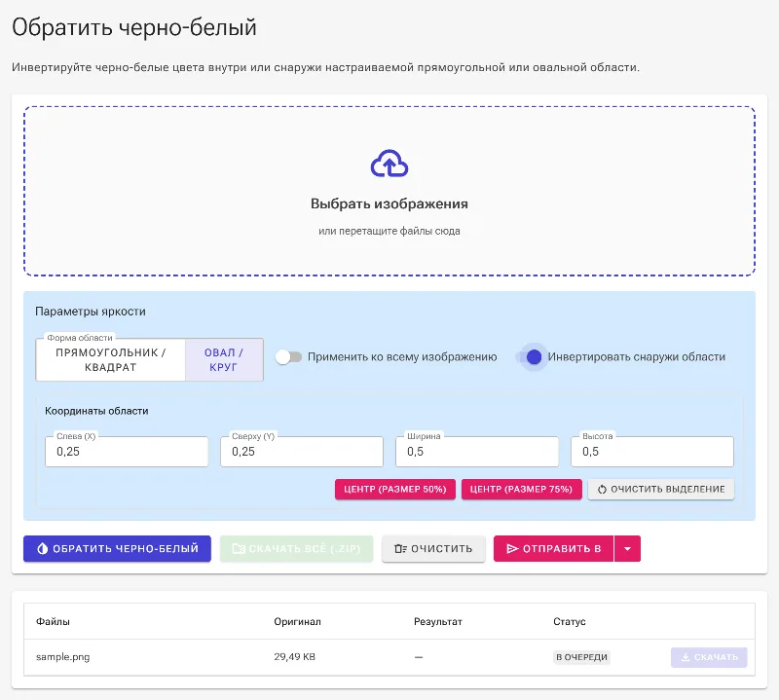
Task: Click 'Очистить выделение' button
Action: pyautogui.click(x=661, y=490)
